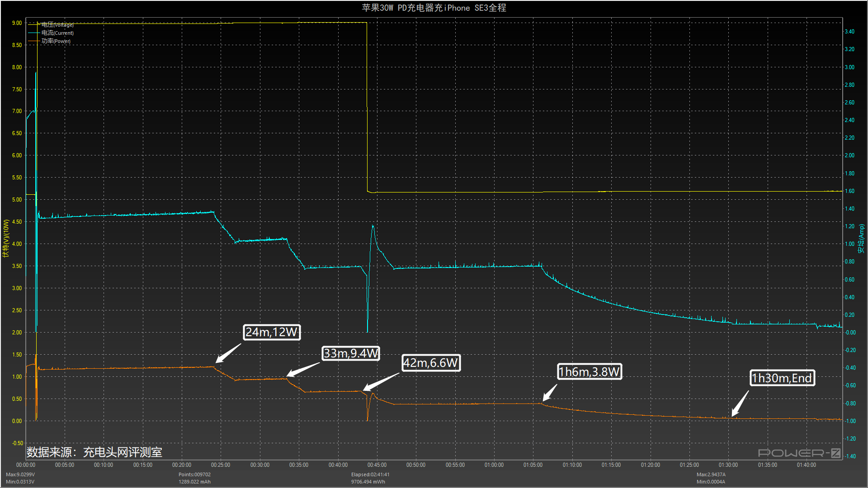Click the 00:45:00 time axis label
The height and width of the screenshot is (488, 868).
pos(377,465)
